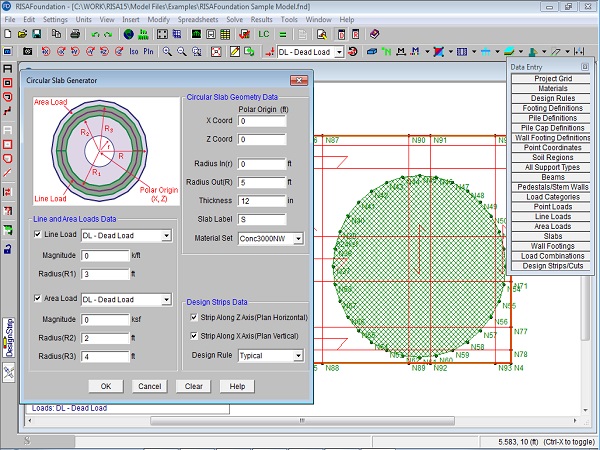This screenshot has width=600, height=450.
Task: Solve the model with equals icon
Action: (283, 35)
